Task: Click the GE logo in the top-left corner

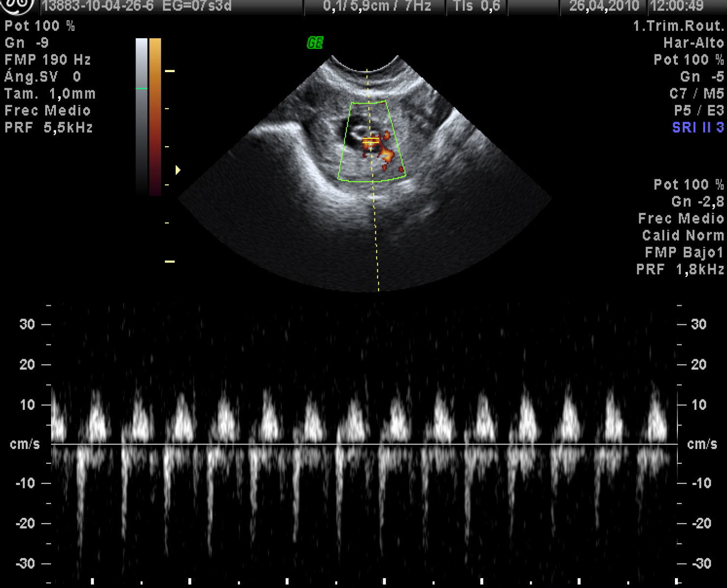Action: tap(18, 6)
